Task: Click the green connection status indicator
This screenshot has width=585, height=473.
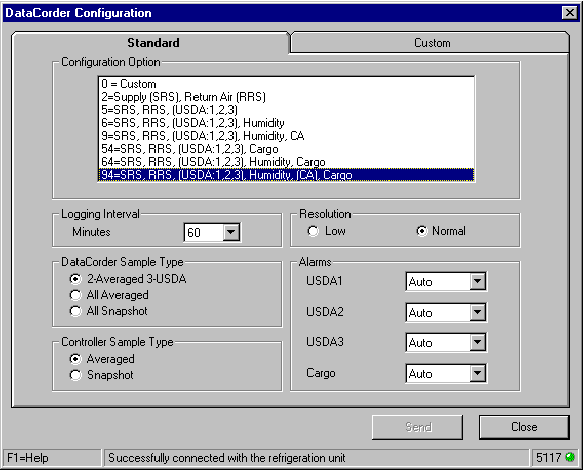Action: coord(570,457)
